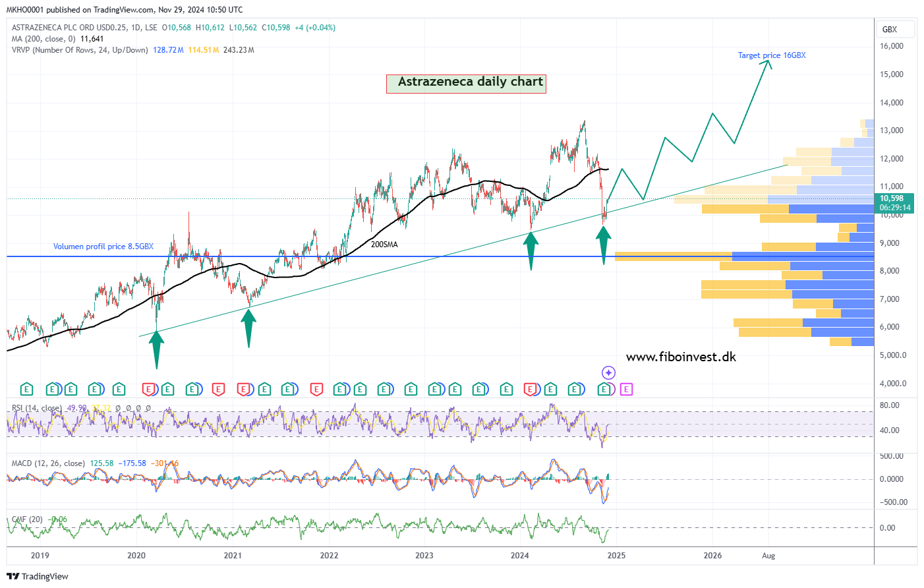Click the 16,000 price axis label
This screenshot has width=924, height=588.
click(x=892, y=46)
